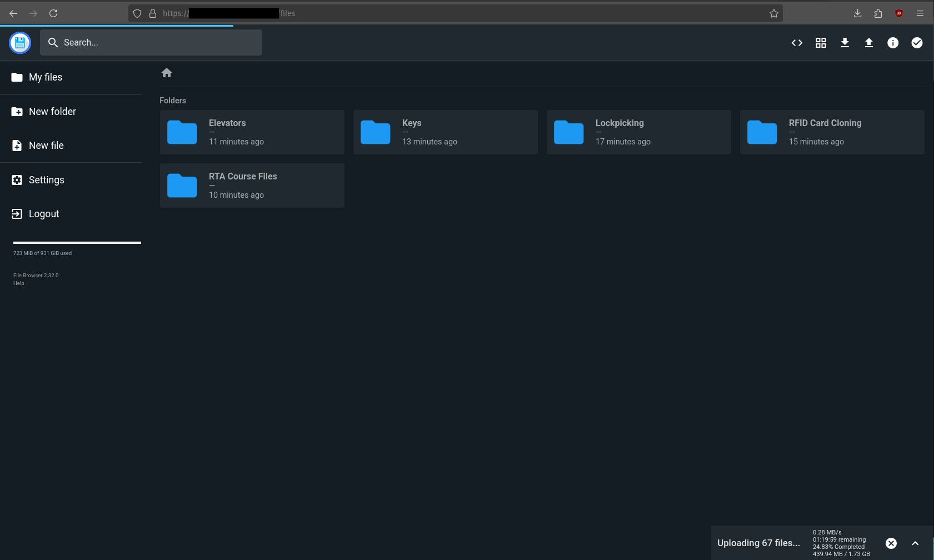Open browser extensions dropdown
The image size is (934, 560).
(x=878, y=13)
